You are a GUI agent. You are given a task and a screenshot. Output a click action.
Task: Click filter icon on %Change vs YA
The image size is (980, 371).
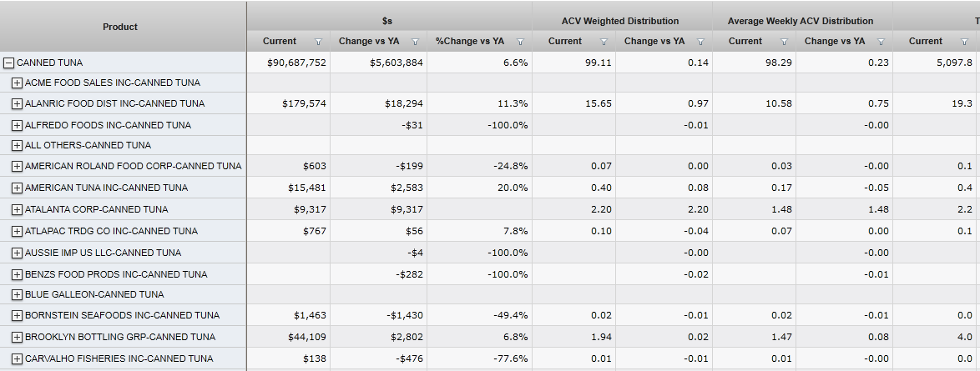click(520, 42)
